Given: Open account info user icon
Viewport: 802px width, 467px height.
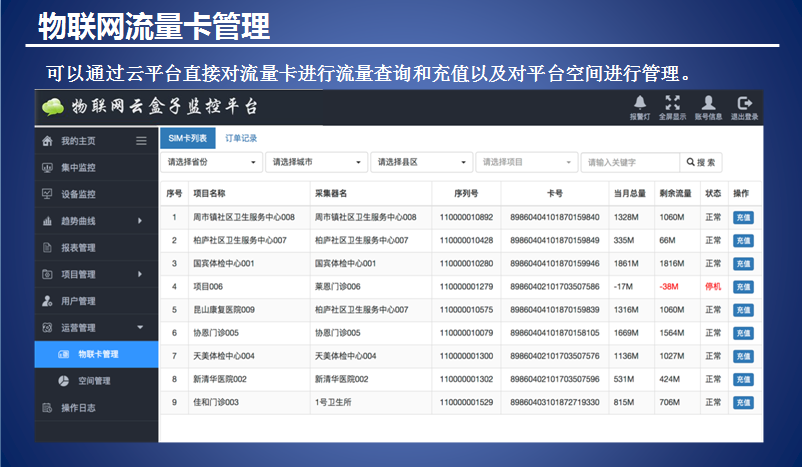Looking at the screenshot, I should [x=708, y=103].
